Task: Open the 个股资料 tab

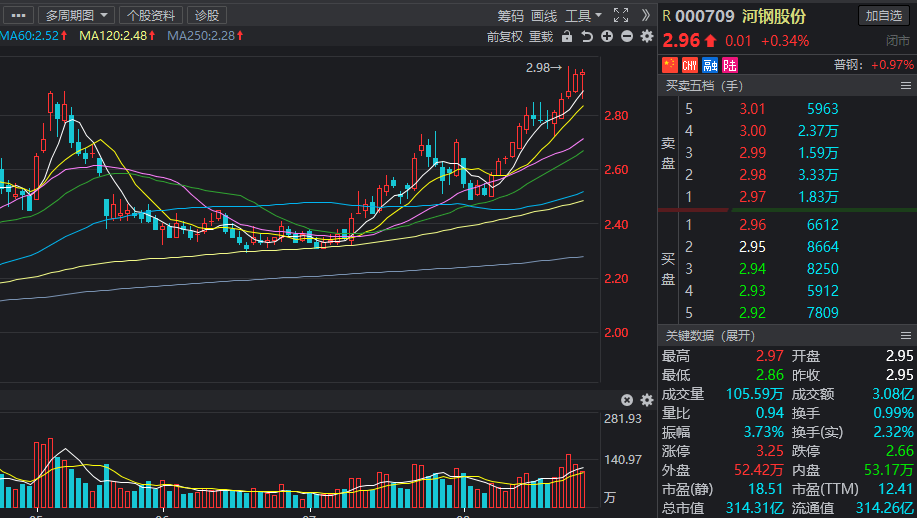Action: (x=150, y=15)
